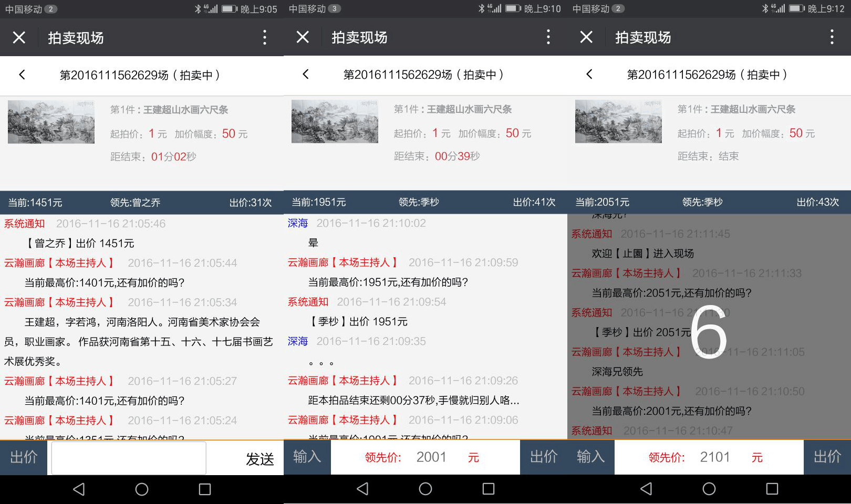Screen dimensions: 851x504
Task: Tap the 出价 button beside the message input field
Action: (24, 457)
